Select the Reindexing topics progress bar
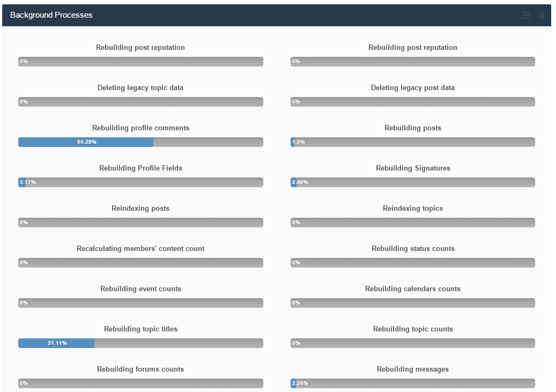The width and height of the screenshot is (556, 392). click(413, 223)
